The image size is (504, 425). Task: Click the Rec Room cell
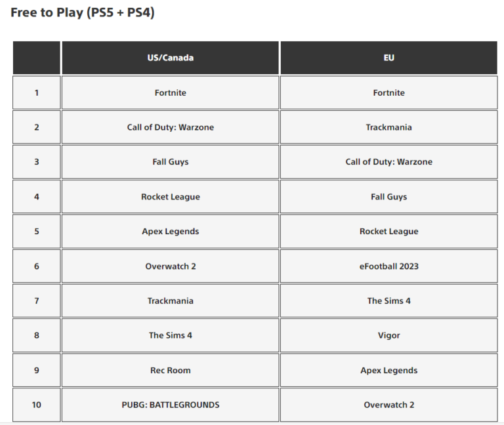171,370
